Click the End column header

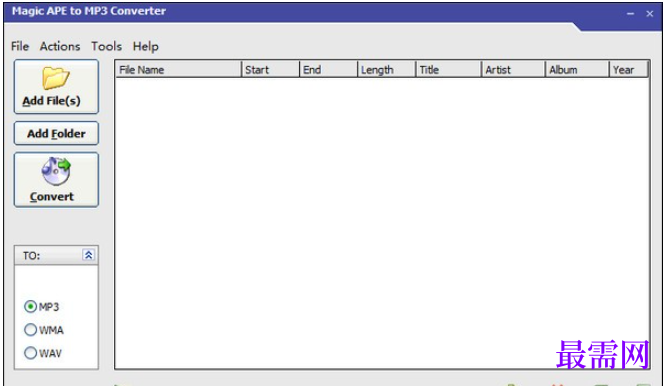[x=328, y=69]
